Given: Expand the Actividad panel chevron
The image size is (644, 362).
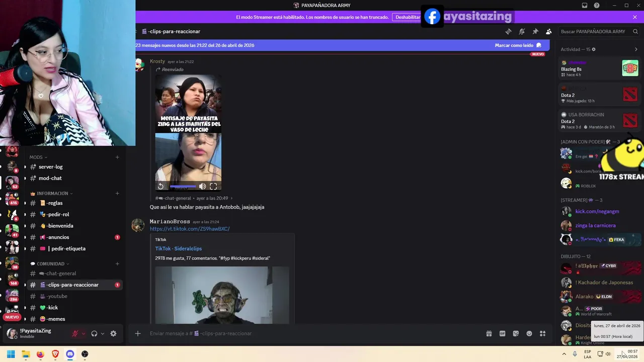Looking at the screenshot, I should (636, 49).
